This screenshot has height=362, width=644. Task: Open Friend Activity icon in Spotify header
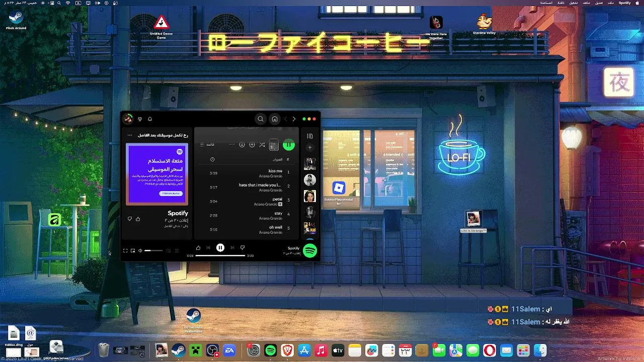[140, 119]
